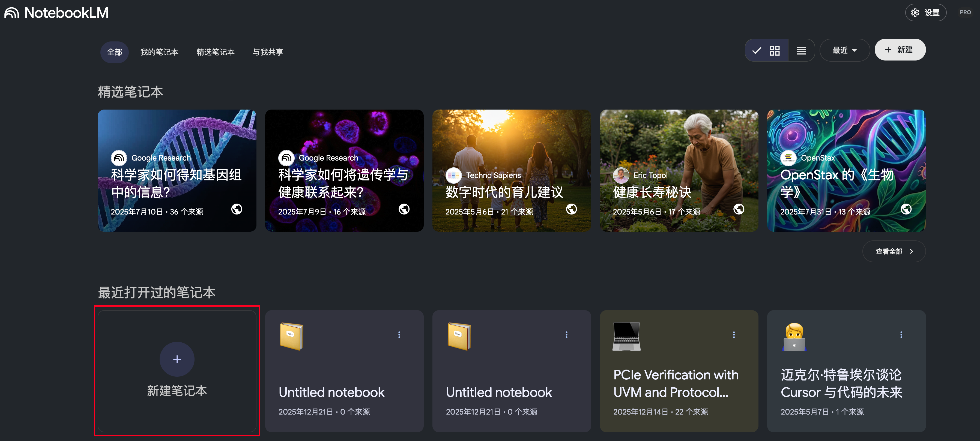Click the NotebookLM logo icon
The image size is (980, 441).
(x=11, y=13)
